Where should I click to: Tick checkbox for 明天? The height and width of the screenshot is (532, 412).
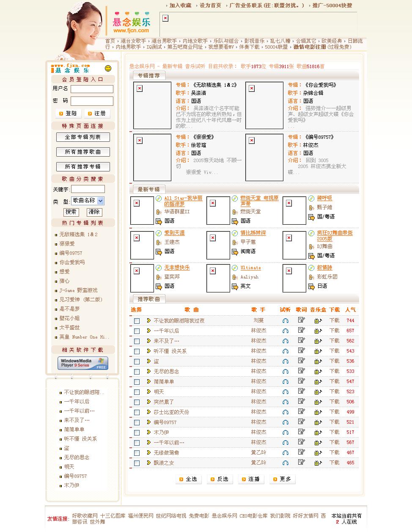(137, 392)
